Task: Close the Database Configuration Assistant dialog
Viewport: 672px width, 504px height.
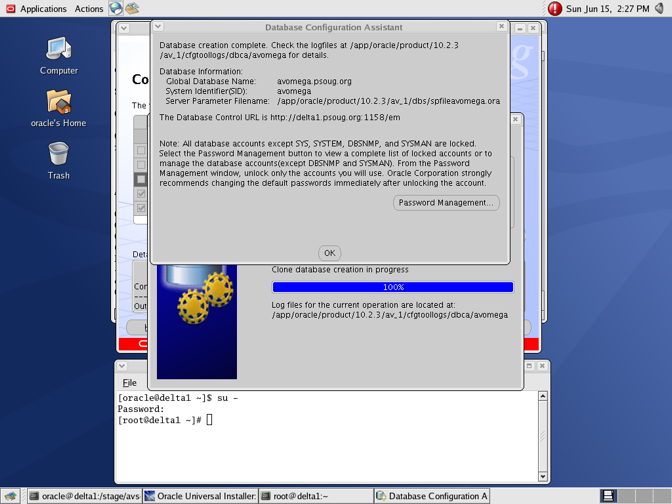Action: point(501,27)
